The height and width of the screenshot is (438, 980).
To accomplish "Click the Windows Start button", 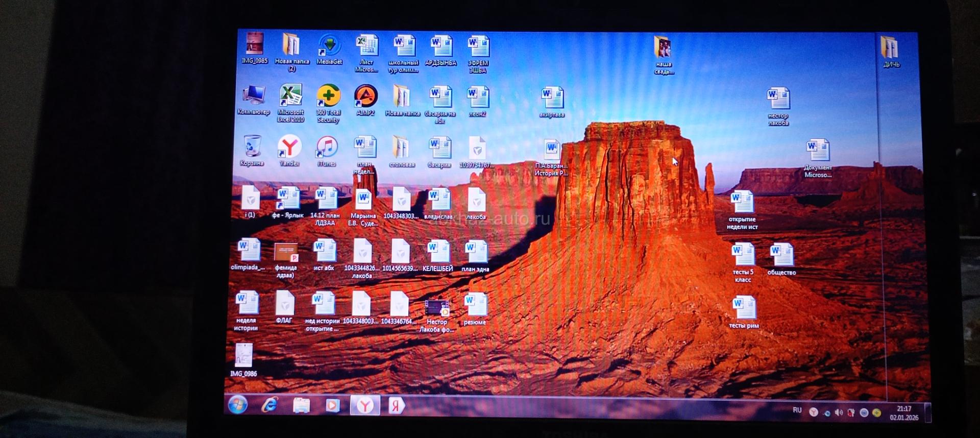I will (x=238, y=405).
